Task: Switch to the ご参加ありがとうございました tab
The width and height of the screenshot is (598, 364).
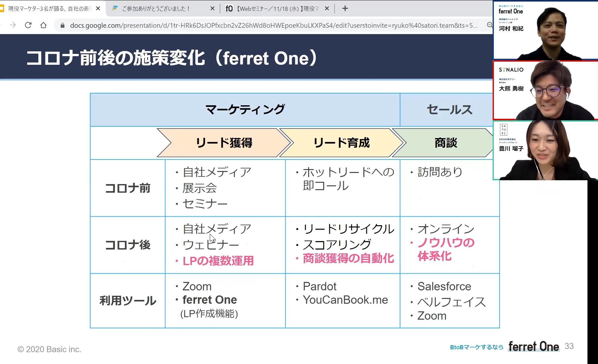Action: point(156,9)
